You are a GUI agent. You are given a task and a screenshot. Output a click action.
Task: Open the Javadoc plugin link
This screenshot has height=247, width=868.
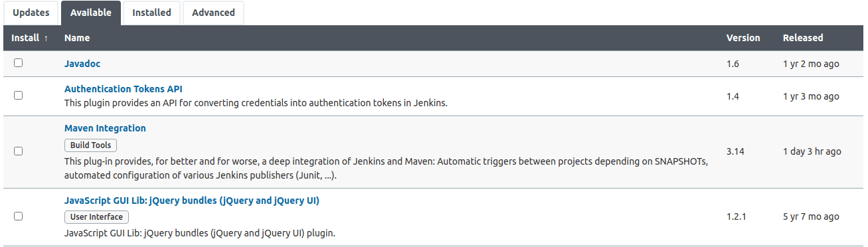click(82, 64)
